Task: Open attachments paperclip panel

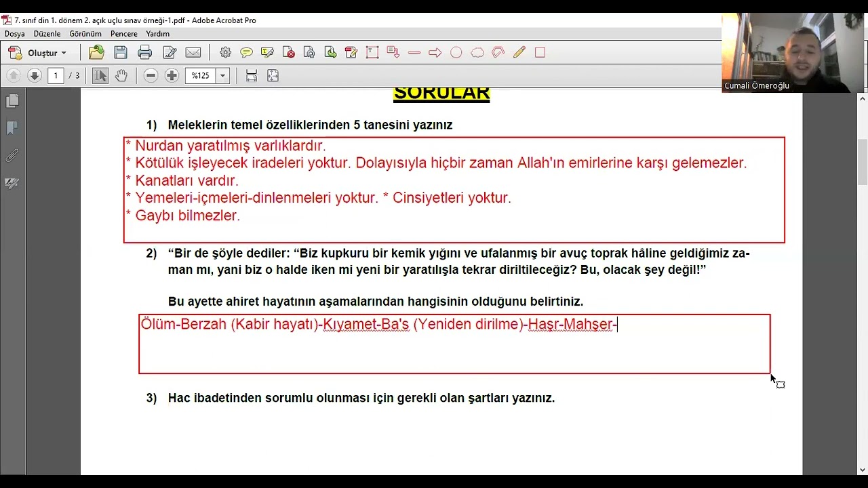Action: [12, 156]
